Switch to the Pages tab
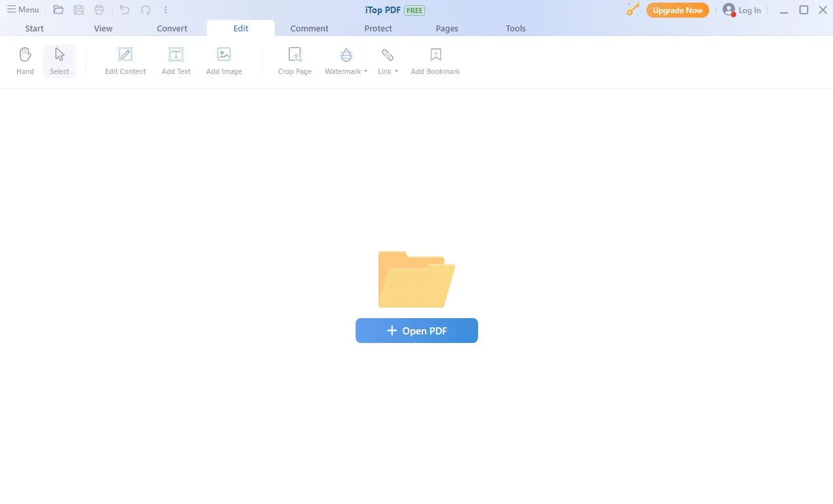The height and width of the screenshot is (504, 833). pyautogui.click(x=447, y=29)
